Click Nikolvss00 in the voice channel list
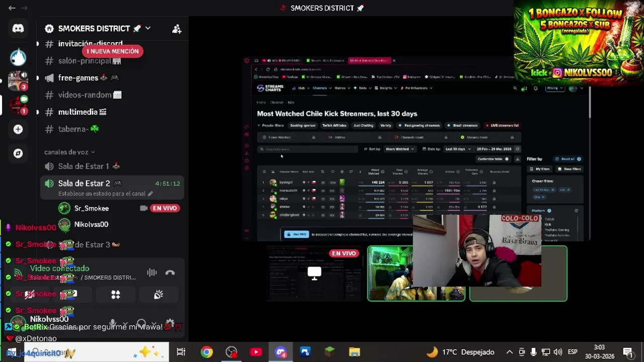The height and width of the screenshot is (362, 644). point(91,225)
